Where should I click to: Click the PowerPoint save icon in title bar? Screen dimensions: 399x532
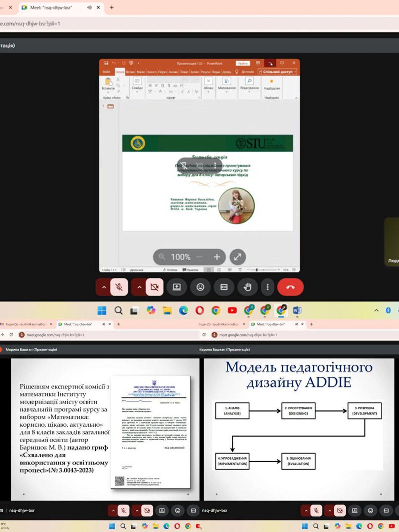[x=106, y=63]
